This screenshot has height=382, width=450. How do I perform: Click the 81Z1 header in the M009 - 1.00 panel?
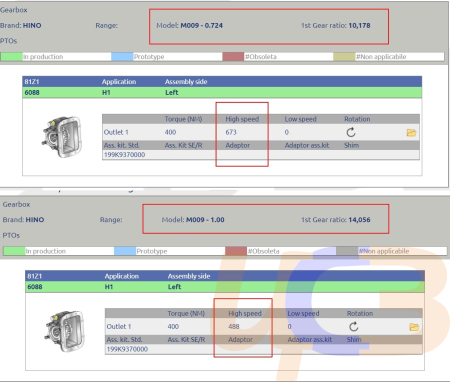coord(35,276)
